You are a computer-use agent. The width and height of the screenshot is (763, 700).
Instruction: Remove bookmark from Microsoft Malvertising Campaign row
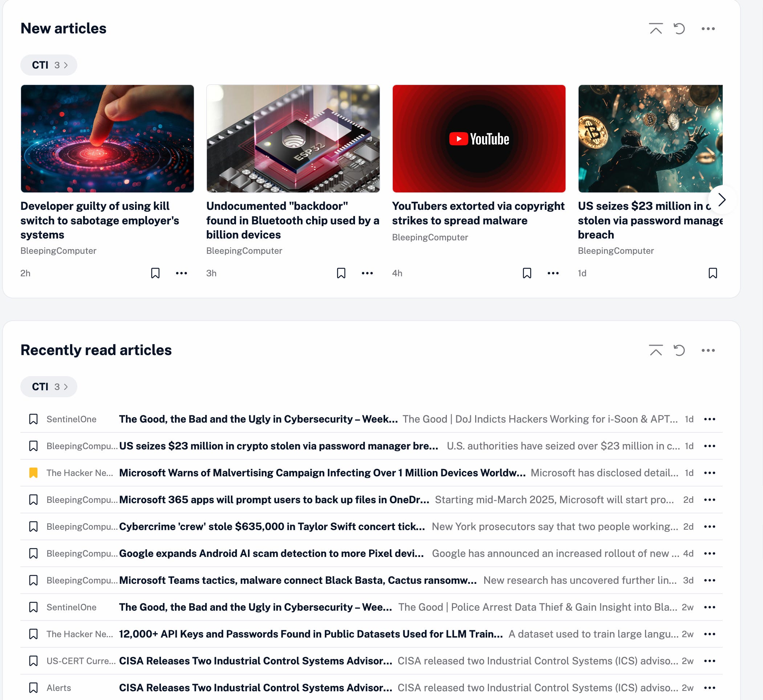coord(33,473)
